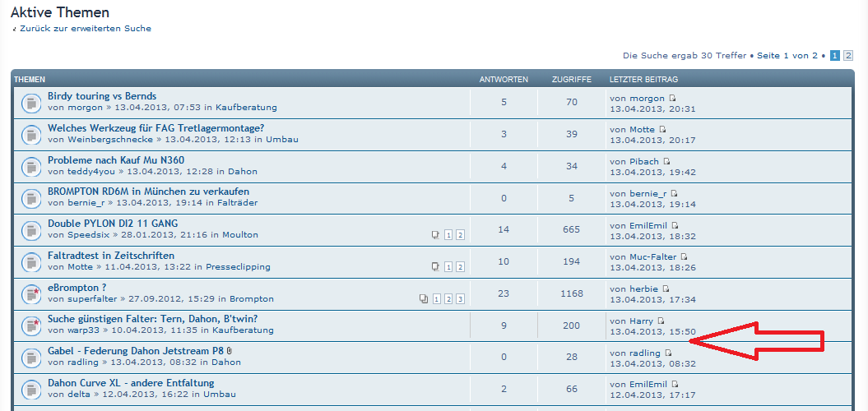Click latest post icon next to bernie_r

click(x=674, y=194)
